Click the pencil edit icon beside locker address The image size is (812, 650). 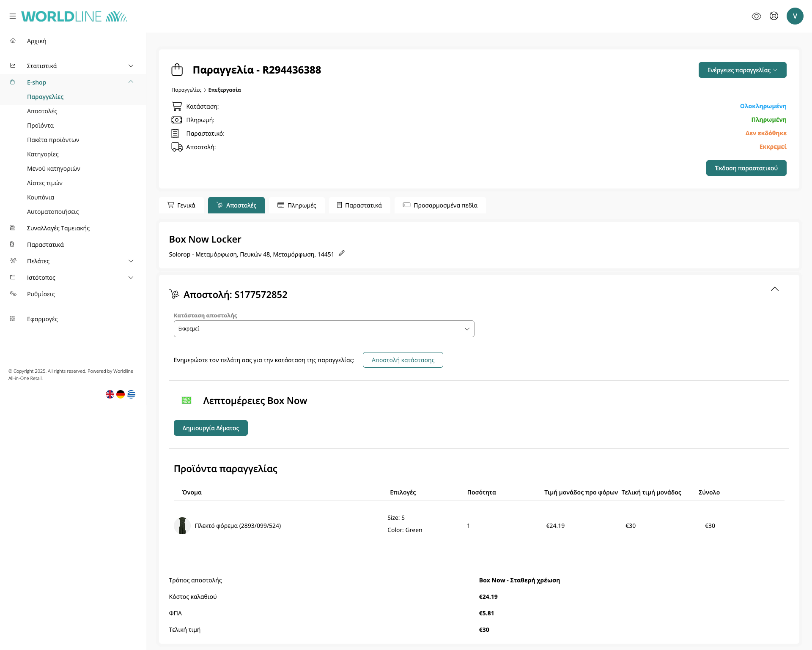coord(342,253)
